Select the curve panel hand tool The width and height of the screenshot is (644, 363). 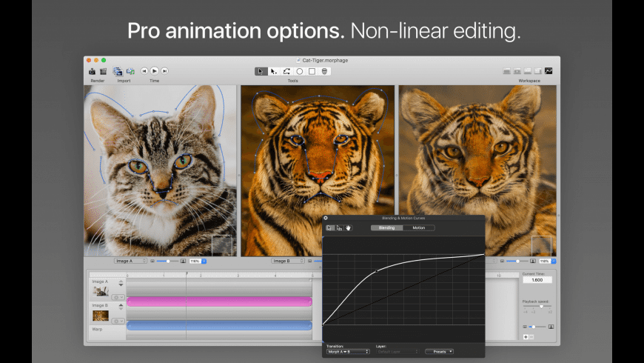(x=349, y=227)
